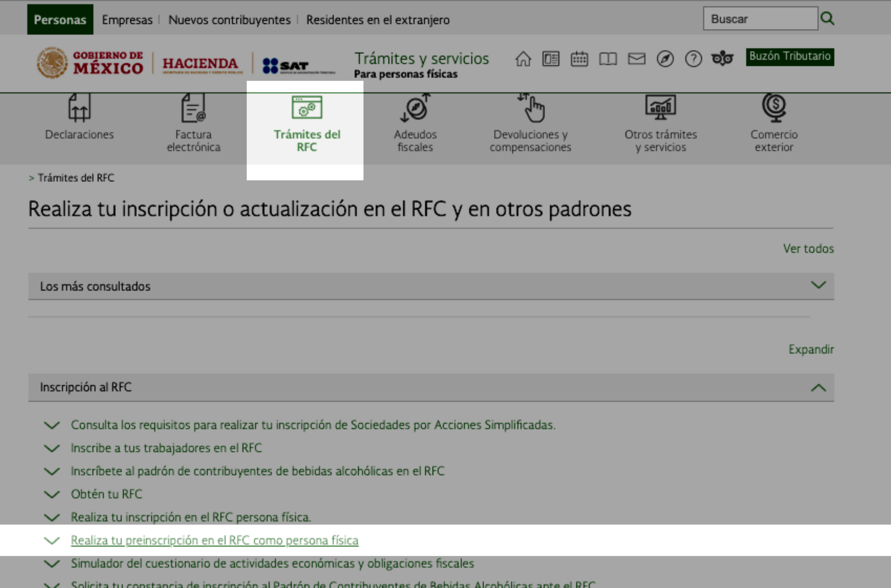891x588 pixels.
Task: Open Realiza tu preinscripción en el RFC link
Action: click(215, 540)
